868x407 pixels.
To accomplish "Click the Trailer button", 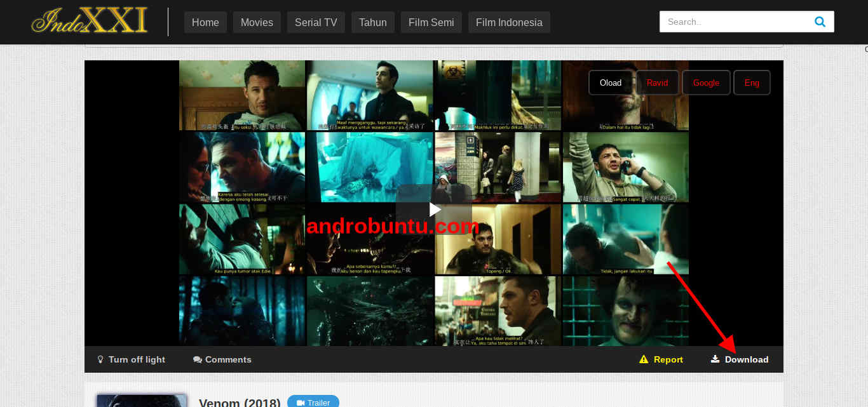I will 313,402.
